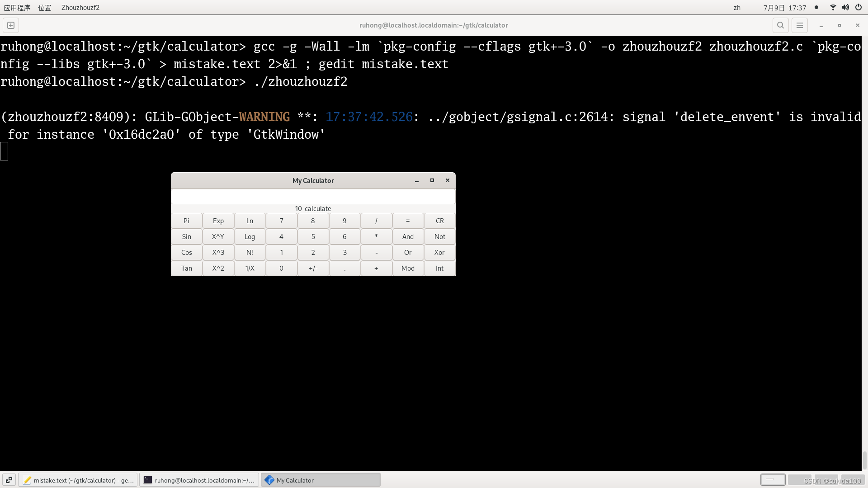The height and width of the screenshot is (488, 868).
Task: Click the Log button
Action: [250, 237]
